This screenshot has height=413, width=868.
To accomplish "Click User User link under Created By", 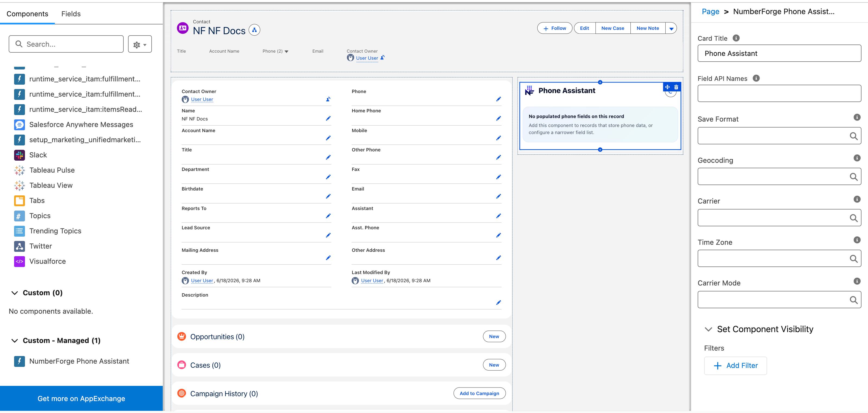I will pos(202,281).
